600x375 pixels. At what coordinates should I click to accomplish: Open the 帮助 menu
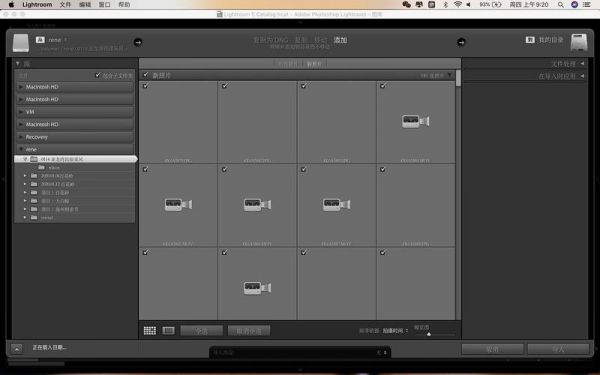(x=124, y=5)
